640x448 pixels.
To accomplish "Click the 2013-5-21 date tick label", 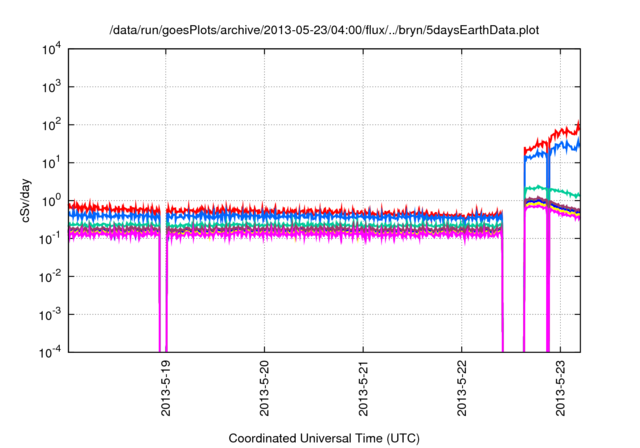I will coord(363,388).
